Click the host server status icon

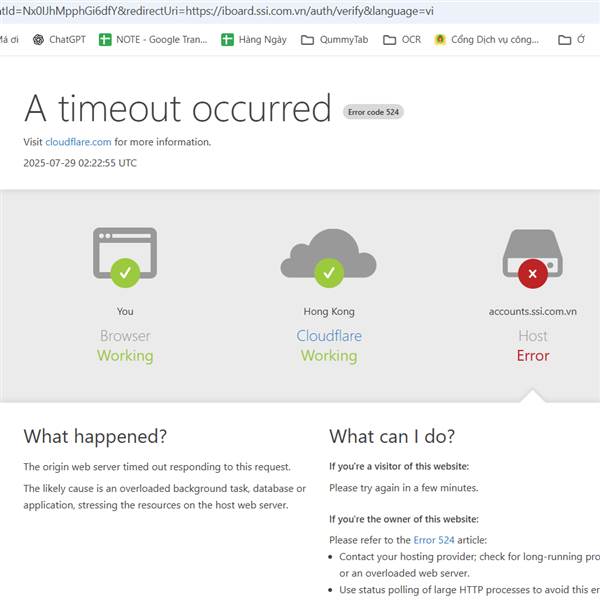click(x=532, y=253)
